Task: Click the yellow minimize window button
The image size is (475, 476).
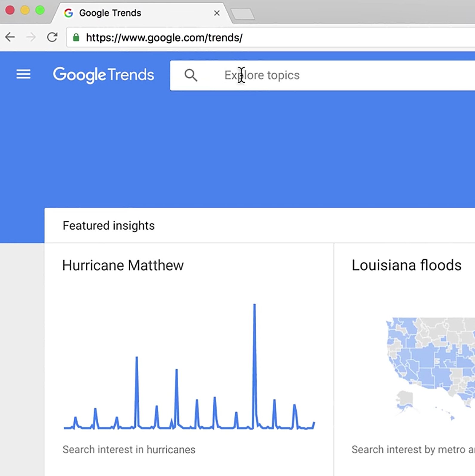Action: [x=25, y=10]
